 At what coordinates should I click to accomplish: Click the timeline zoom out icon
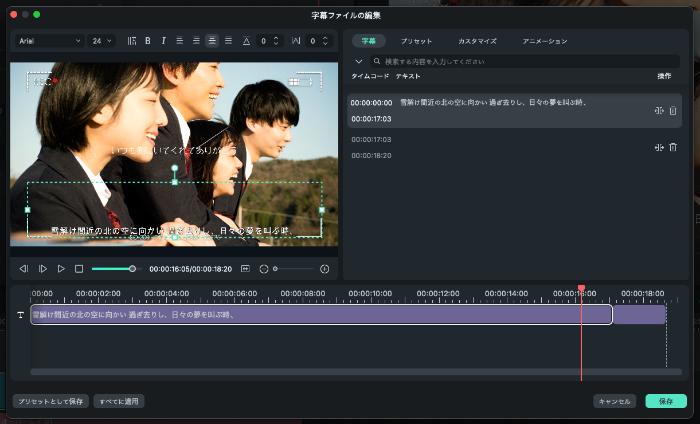click(x=264, y=269)
